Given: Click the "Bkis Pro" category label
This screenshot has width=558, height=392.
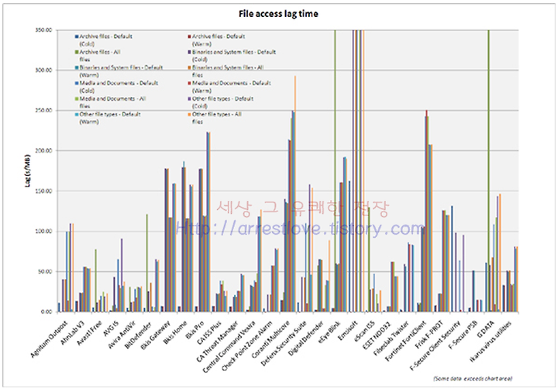Looking at the screenshot, I should point(196,330).
